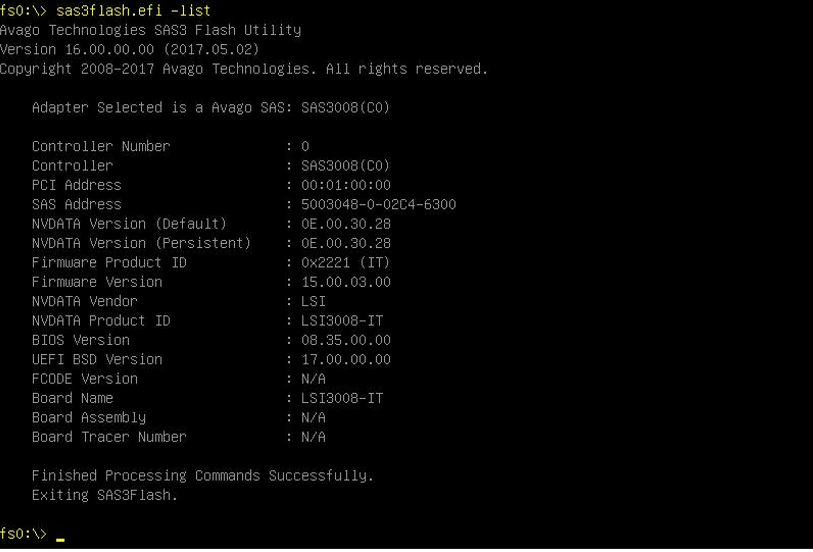The image size is (813, 552).
Task: Click the Controller Number label
Action: pyautogui.click(x=101, y=146)
